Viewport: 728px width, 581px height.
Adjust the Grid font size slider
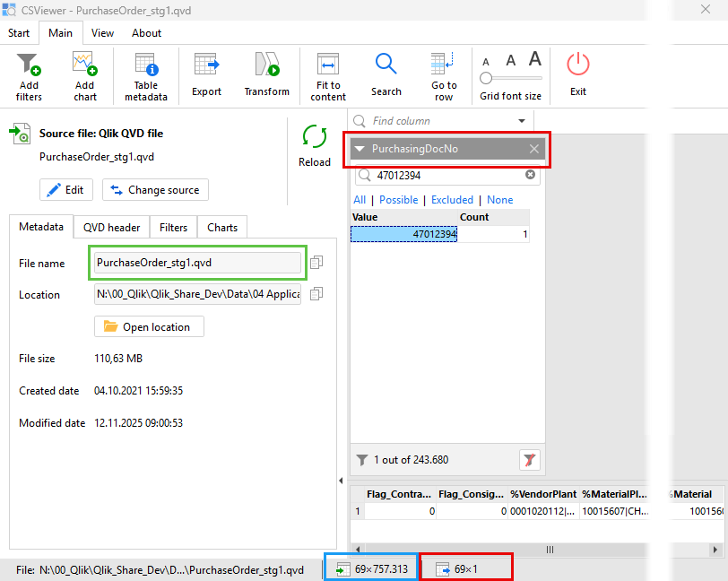(x=487, y=79)
